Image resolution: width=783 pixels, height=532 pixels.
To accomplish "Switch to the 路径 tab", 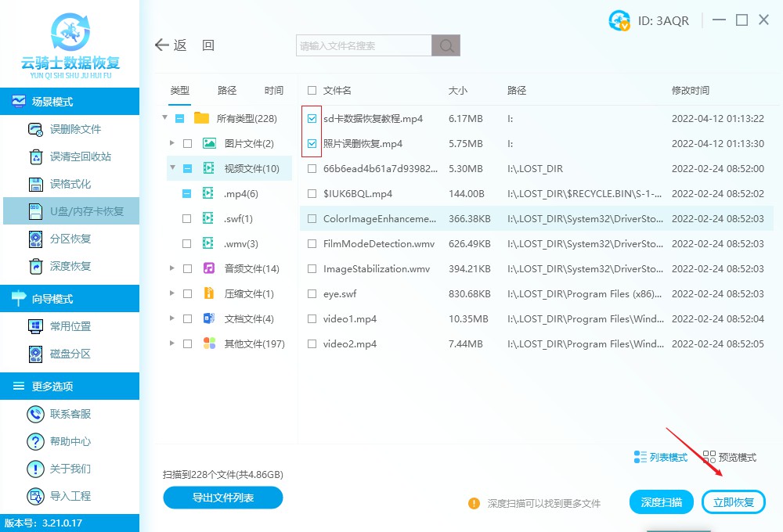I will [x=226, y=90].
